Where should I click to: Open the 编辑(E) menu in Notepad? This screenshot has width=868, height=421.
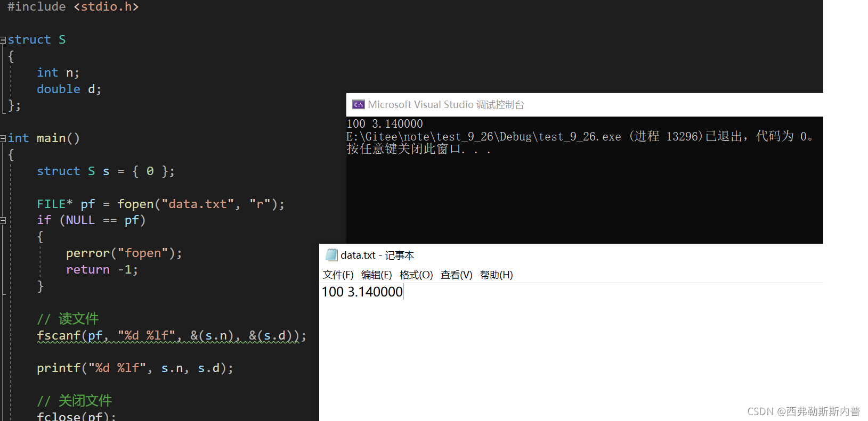376,275
